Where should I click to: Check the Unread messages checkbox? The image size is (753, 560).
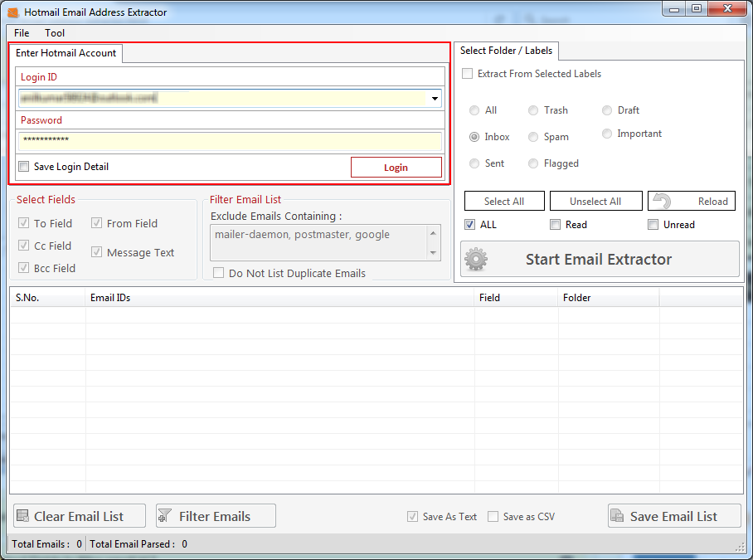click(x=653, y=224)
